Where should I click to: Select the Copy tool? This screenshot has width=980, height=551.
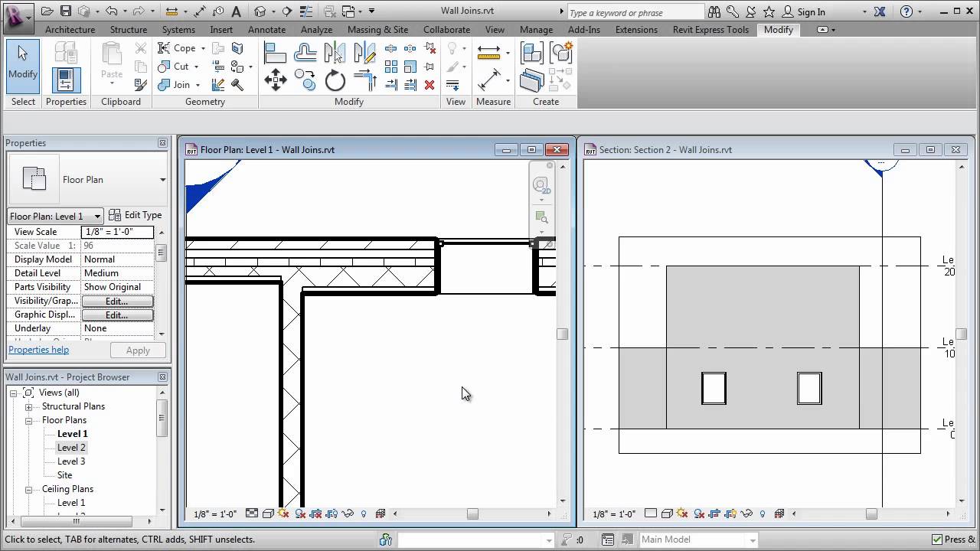click(304, 80)
